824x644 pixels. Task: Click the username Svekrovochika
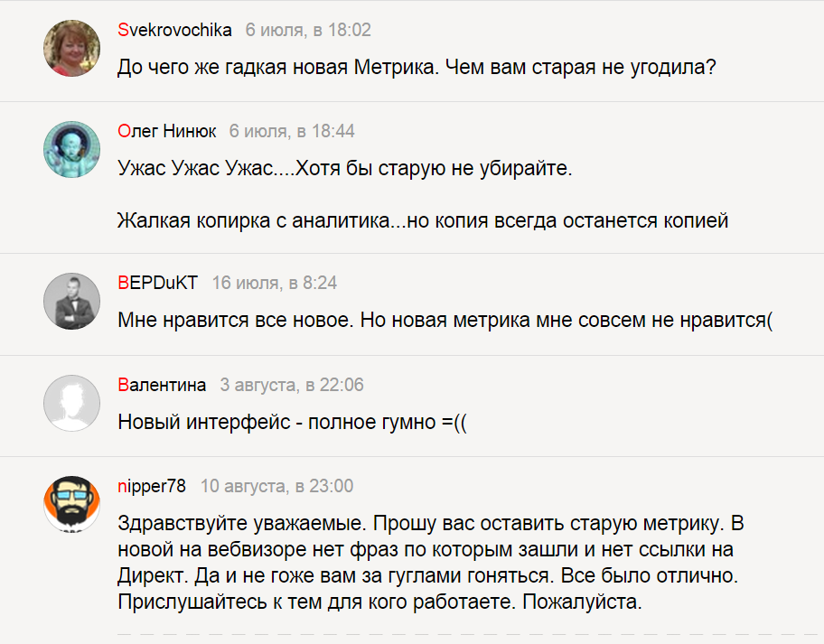[x=172, y=30]
